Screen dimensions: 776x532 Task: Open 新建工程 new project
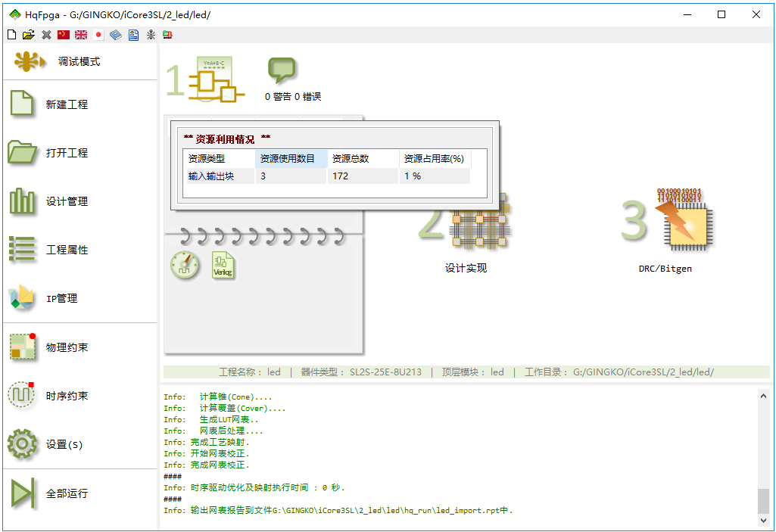click(x=67, y=104)
